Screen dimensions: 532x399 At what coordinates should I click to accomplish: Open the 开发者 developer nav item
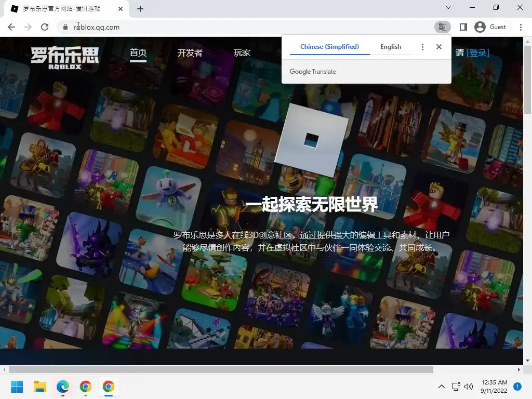click(x=190, y=53)
